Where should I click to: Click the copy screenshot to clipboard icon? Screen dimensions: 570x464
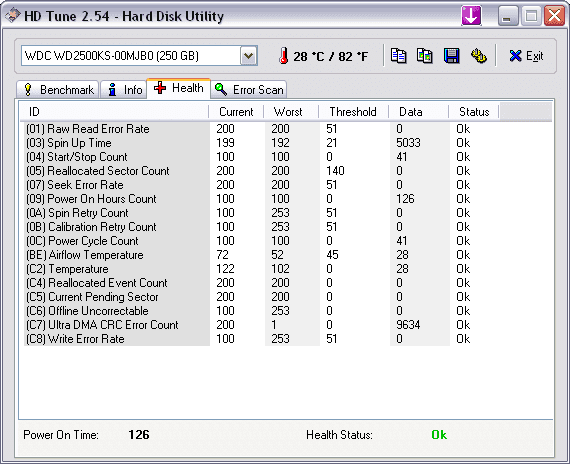(425, 56)
